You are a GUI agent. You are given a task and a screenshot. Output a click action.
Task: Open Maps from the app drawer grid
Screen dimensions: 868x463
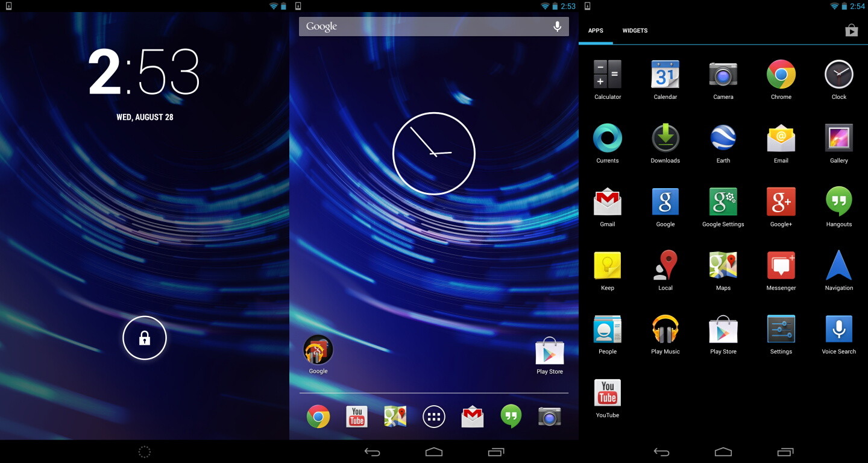(x=723, y=266)
